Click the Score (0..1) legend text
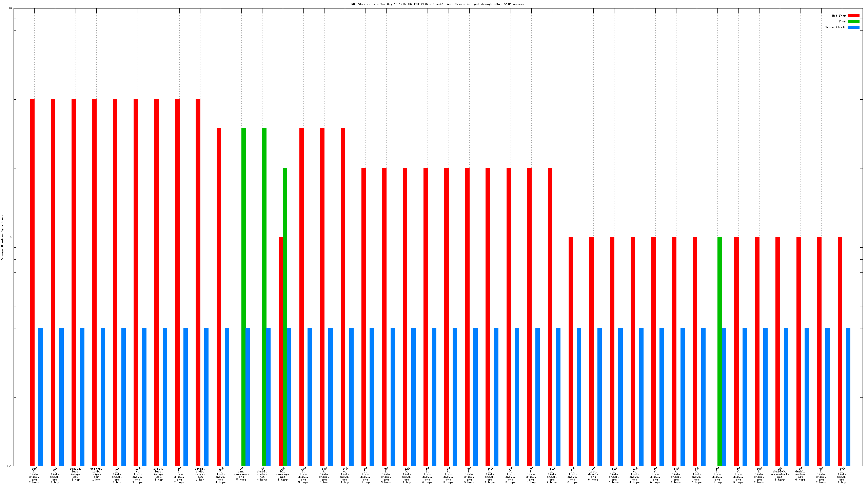Viewport: 868px width, 488px height. point(835,27)
